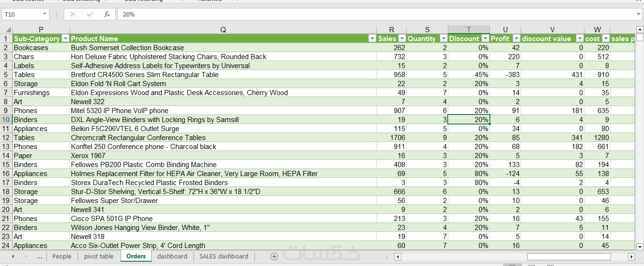Open the cost column filter dropdown
Viewport: 644px width, 266px height.
pyautogui.click(x=606, y=39)
